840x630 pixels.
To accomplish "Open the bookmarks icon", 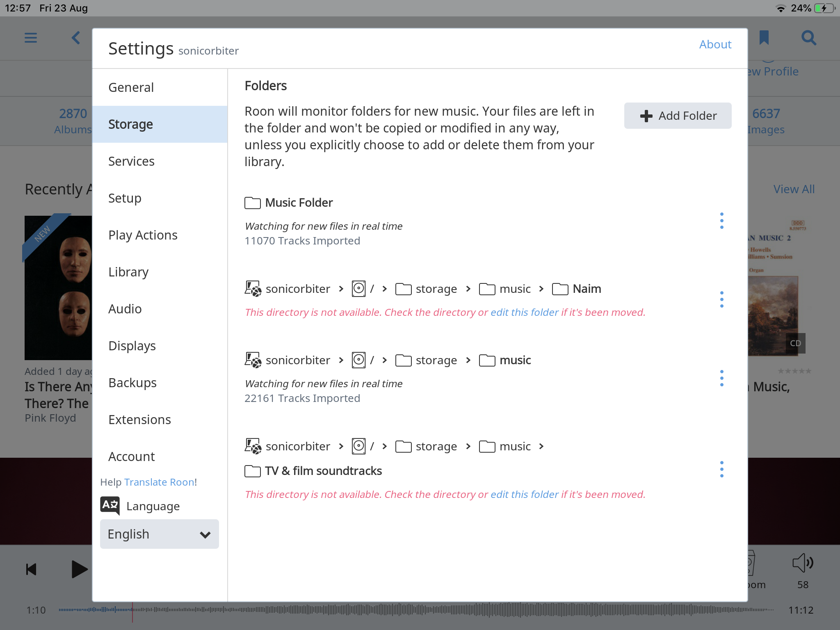I will (x=764, y=38).
